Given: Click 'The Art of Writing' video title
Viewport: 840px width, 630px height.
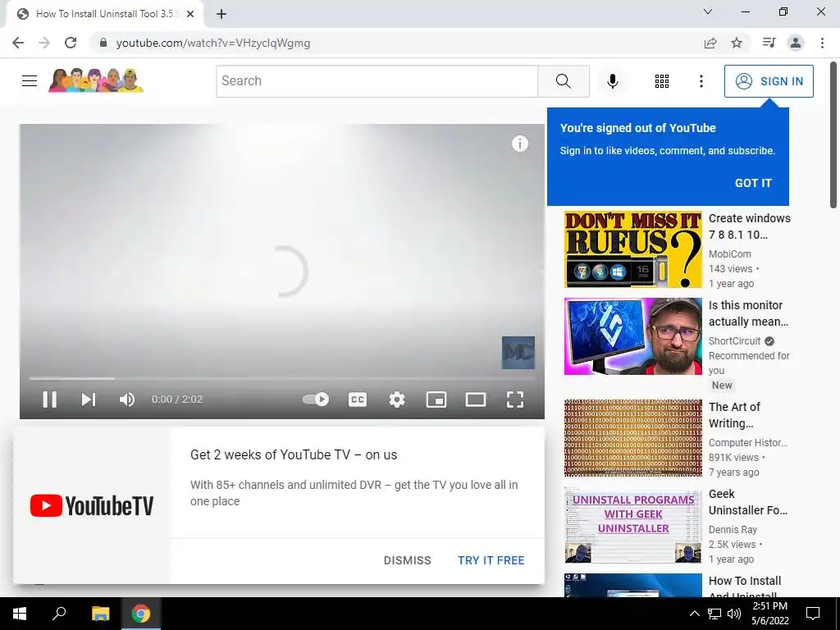Looking at the screenshot, I should tap(734, 414).
